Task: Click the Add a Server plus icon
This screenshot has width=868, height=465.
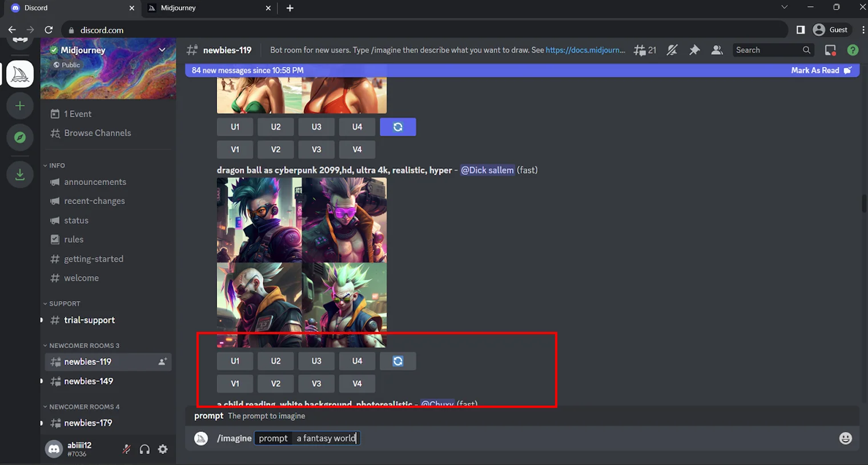Action: tap(20, 106)
